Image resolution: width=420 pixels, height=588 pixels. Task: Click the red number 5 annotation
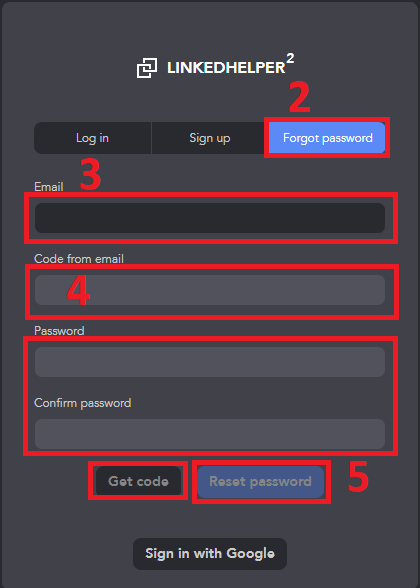coord(358,476)
